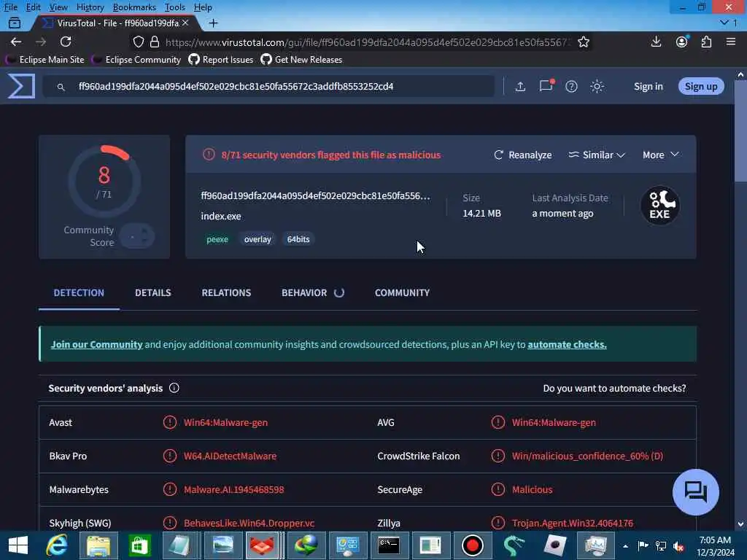Switch to the COMMUNITY tab
Screen dimensions: 747x560
402,293
